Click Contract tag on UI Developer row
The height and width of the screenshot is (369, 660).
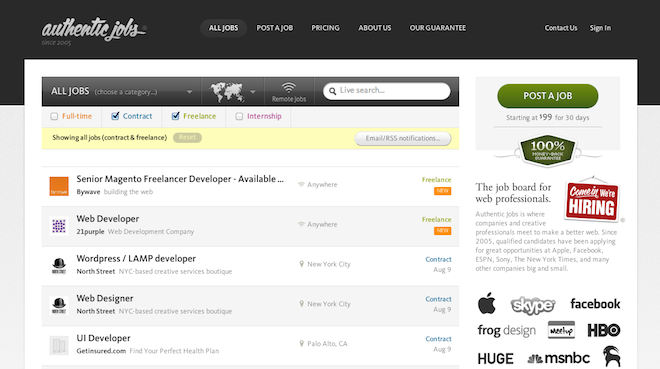tap(438, 339)
